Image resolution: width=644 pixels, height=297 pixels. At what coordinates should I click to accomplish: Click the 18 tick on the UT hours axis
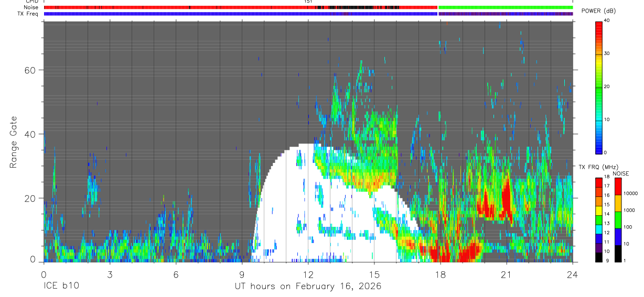[x=441, y=274]
